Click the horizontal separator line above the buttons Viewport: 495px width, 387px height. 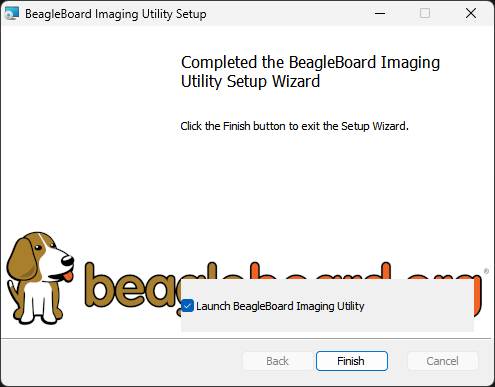point(246,339)
